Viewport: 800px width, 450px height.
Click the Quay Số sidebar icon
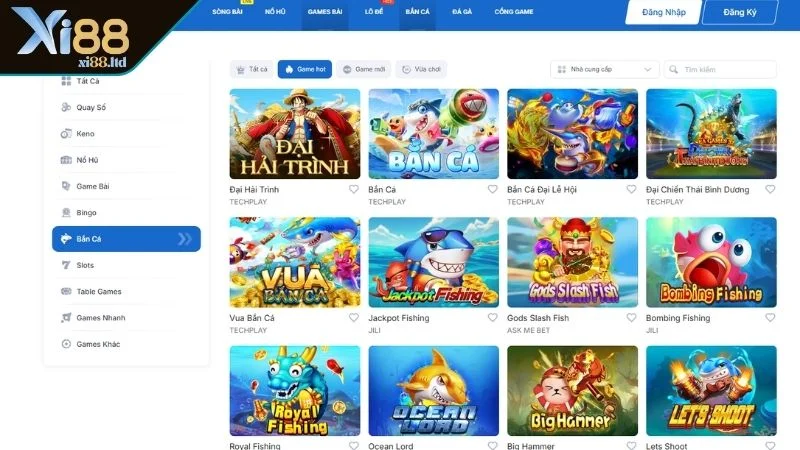coord(66,107)
